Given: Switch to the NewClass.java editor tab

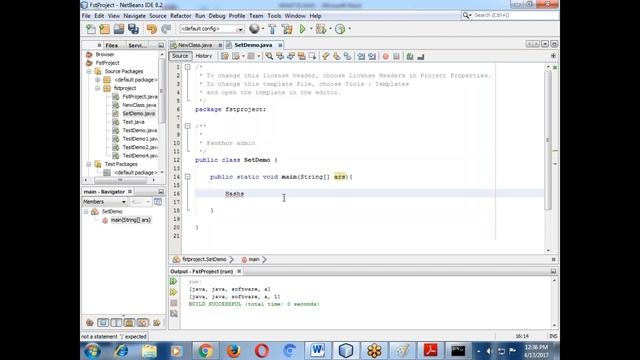Looking at the screenshot, I should pyautogui.click(x=195, y=45).
